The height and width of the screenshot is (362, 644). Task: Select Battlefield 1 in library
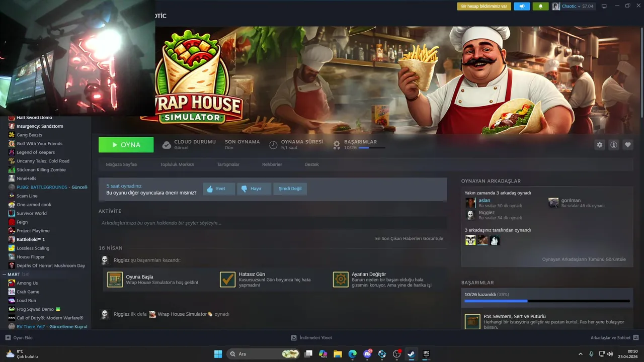coord(31,239)
